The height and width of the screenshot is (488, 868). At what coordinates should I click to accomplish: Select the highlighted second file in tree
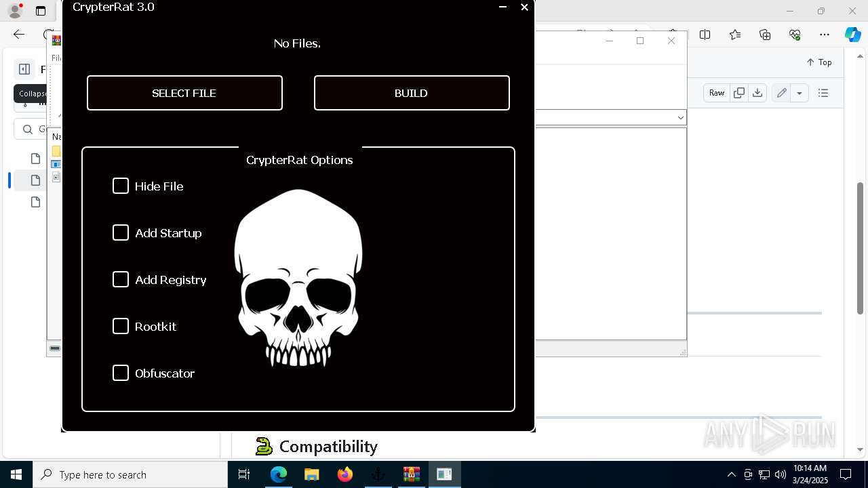tap(36, 180)
